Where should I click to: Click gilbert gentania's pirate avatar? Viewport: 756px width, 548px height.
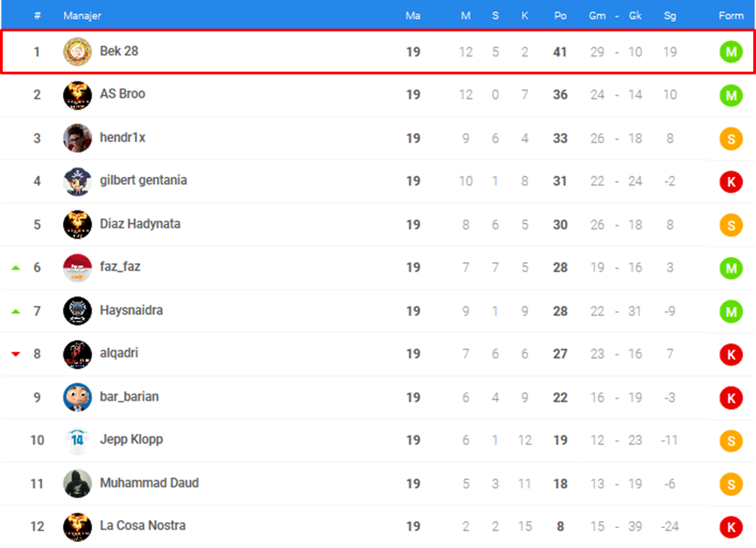(x=77, y=182)
